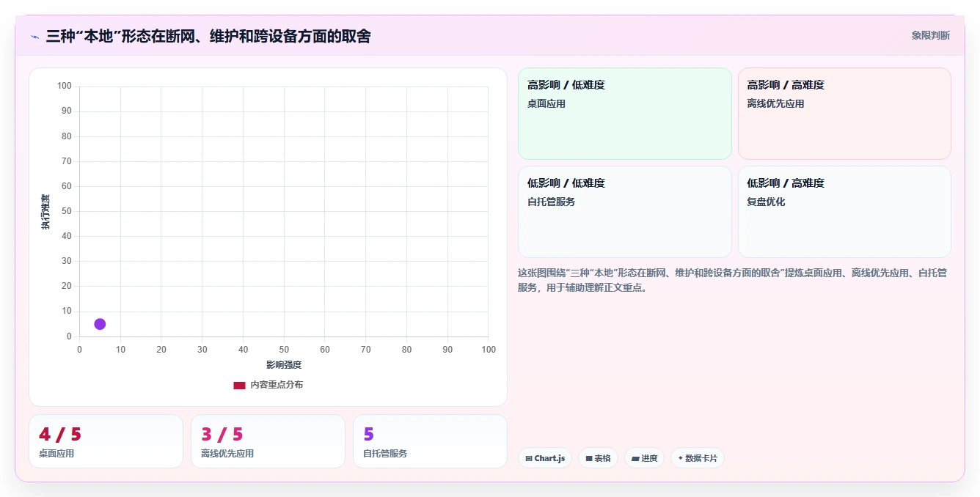
Task: Click the lightning icon beside the title
Action: [34, 37]
